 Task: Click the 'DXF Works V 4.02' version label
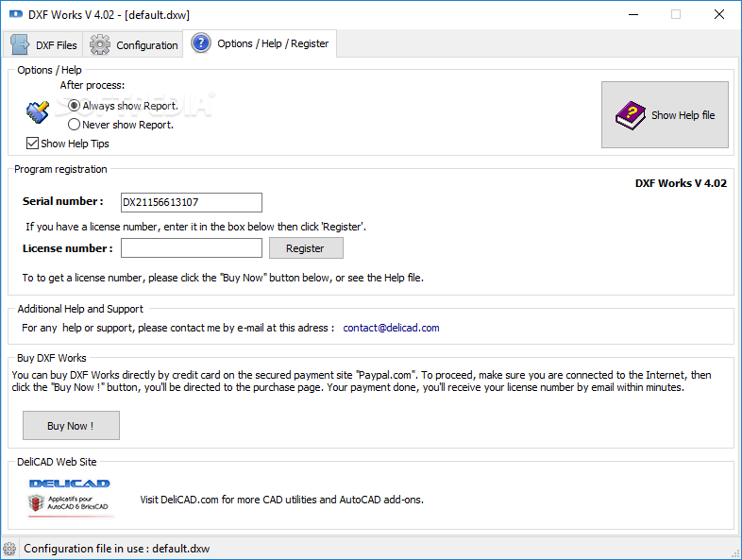tap(681, 183)
